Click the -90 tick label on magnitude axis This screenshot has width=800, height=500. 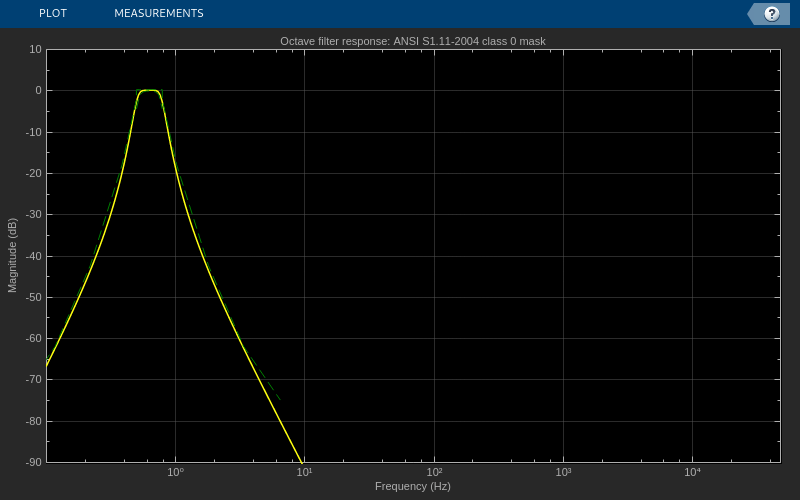tap(34, 462)
